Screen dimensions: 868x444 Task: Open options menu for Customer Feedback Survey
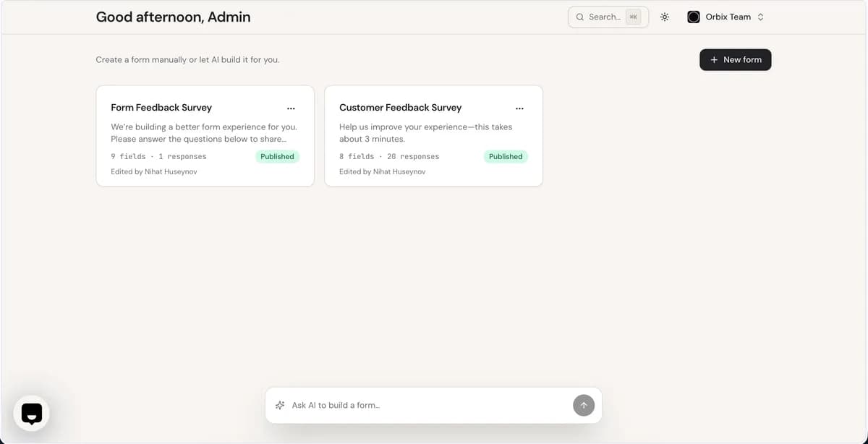[519, 108]
